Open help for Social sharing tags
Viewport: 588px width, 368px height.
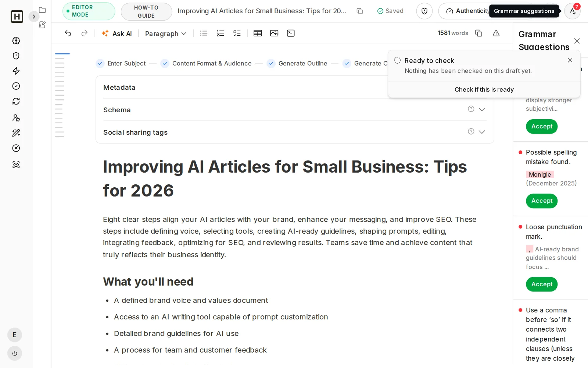pyautogui.click(x=471, y=131)
